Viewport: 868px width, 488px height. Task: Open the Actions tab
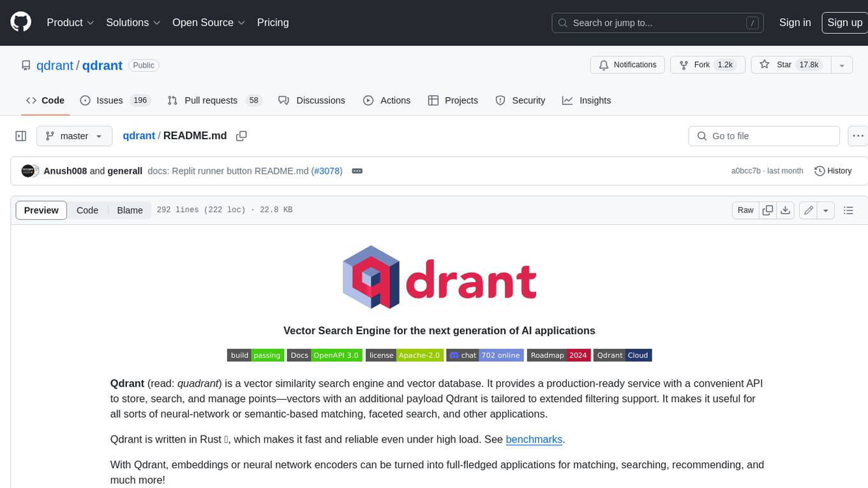click(x=387, y=100)
